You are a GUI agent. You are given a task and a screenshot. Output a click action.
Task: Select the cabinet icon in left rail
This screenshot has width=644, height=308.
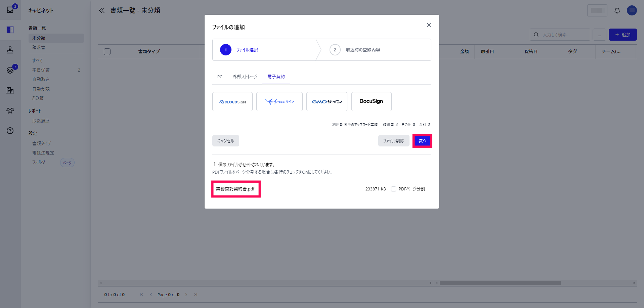pyautogui.click(x=10, y=30)
